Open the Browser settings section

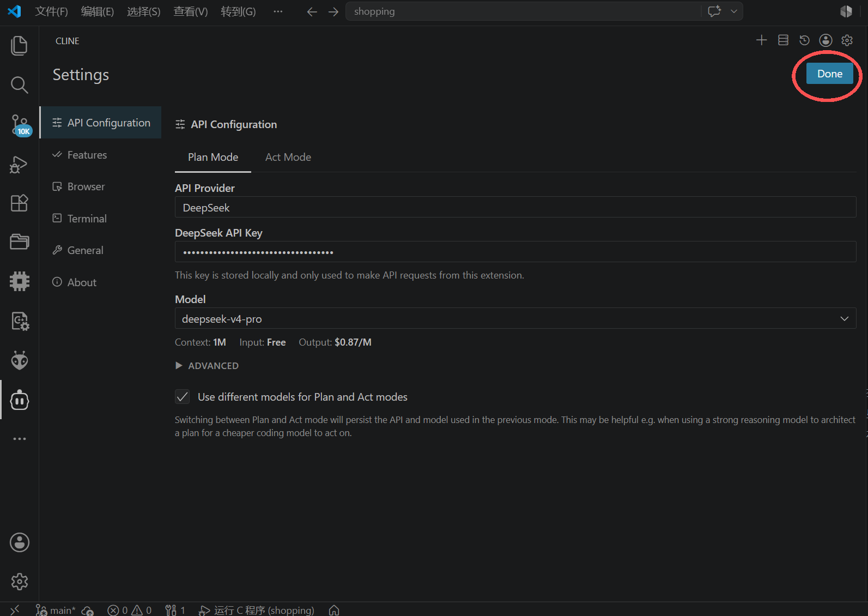point(101,186)
